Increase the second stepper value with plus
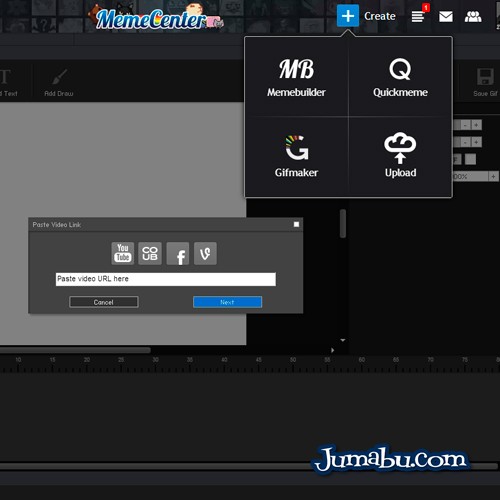The width and height of the screenshot is (500, 500). [x=476, y=142]
